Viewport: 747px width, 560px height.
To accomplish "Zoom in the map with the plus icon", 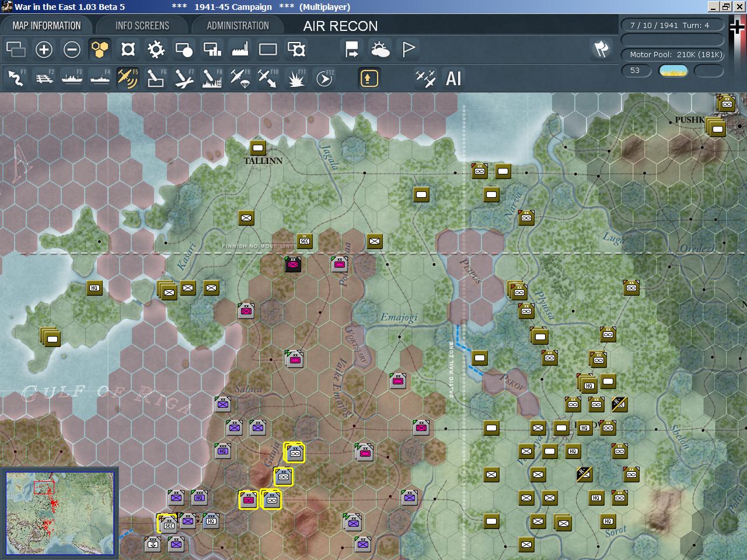I will (x=44, y=50).
